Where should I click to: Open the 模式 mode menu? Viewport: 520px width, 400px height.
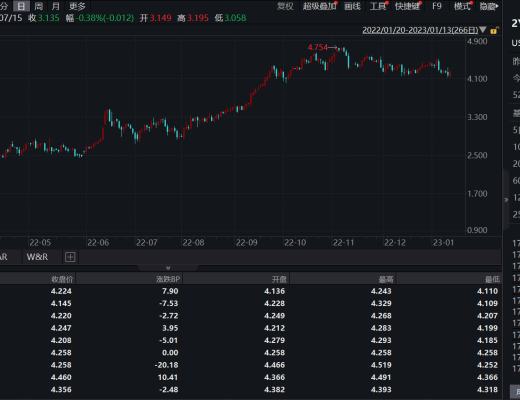tap(463, 6)
